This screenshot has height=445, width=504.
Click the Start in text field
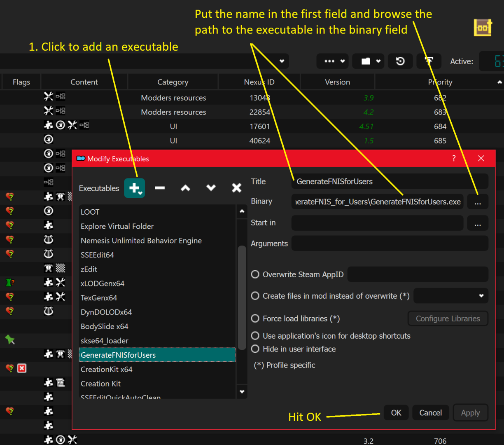[x=377, y=223]
